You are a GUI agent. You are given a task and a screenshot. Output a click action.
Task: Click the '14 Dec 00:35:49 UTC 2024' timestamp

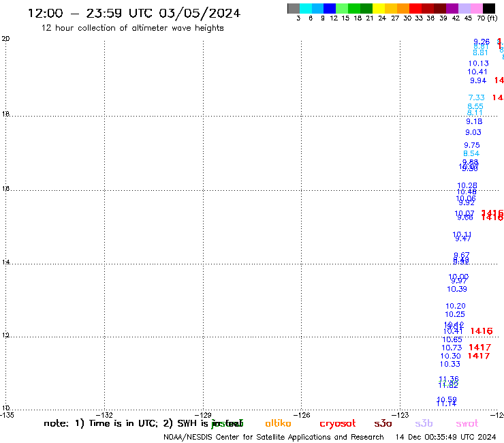(x=446, y=437)
